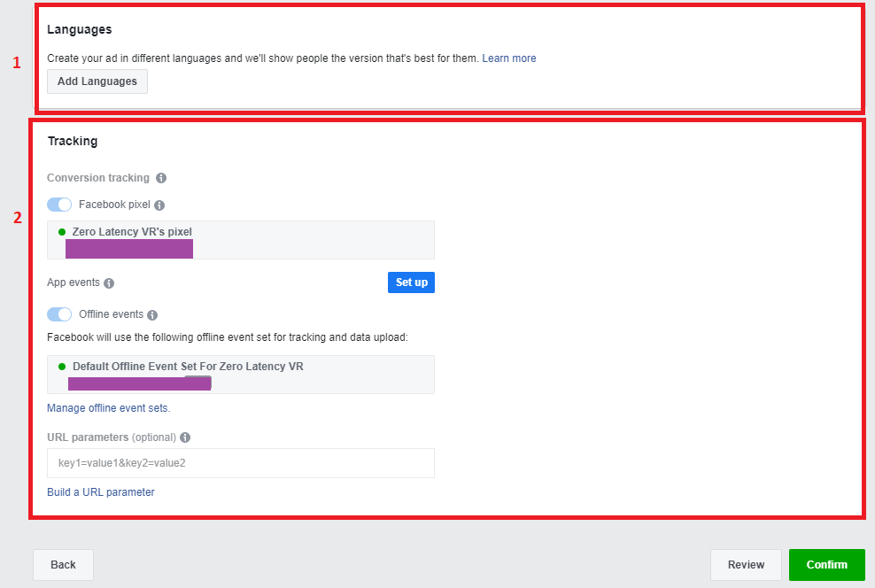Select the Zero Latency VR's pixel entry

[241, 240]
